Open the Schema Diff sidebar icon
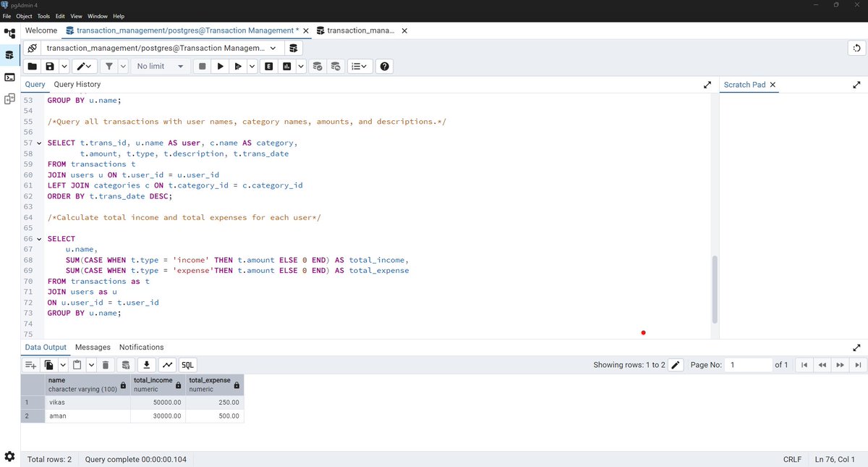Image resolution: width=868 pixels, height=467 pixels. click(x=9, y=98)
